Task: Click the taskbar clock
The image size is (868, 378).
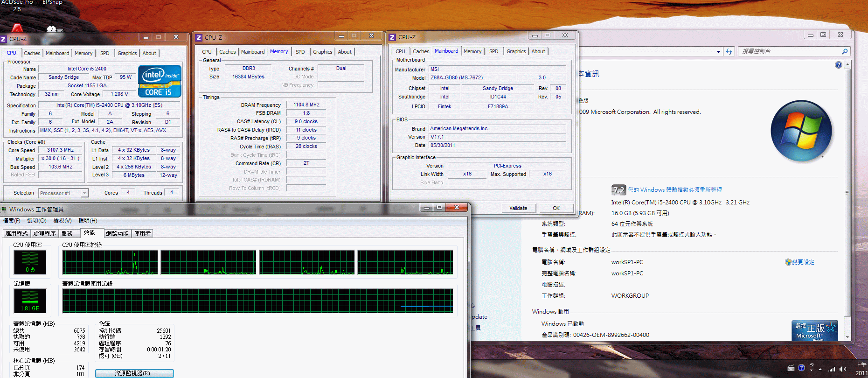Action: pos(861,369)
